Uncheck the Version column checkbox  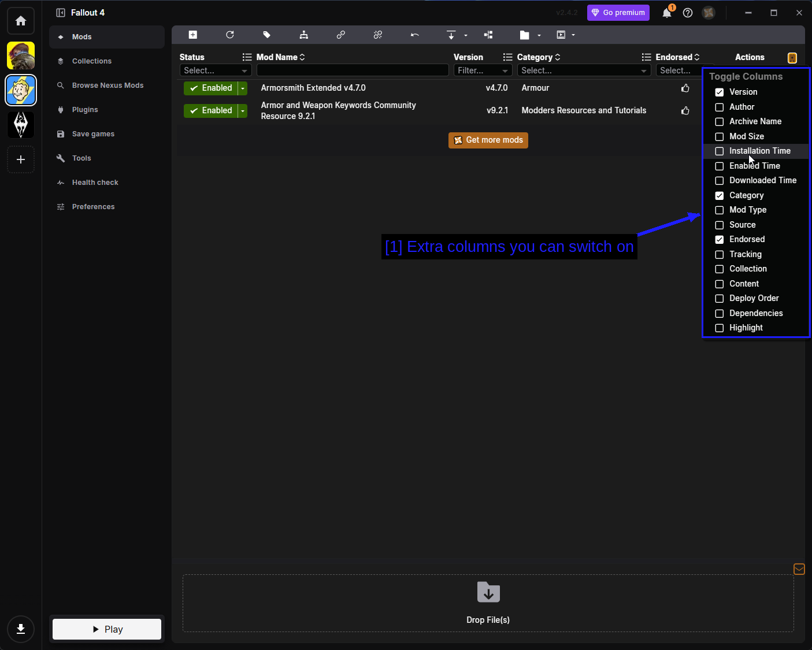[x=720, y=92]
